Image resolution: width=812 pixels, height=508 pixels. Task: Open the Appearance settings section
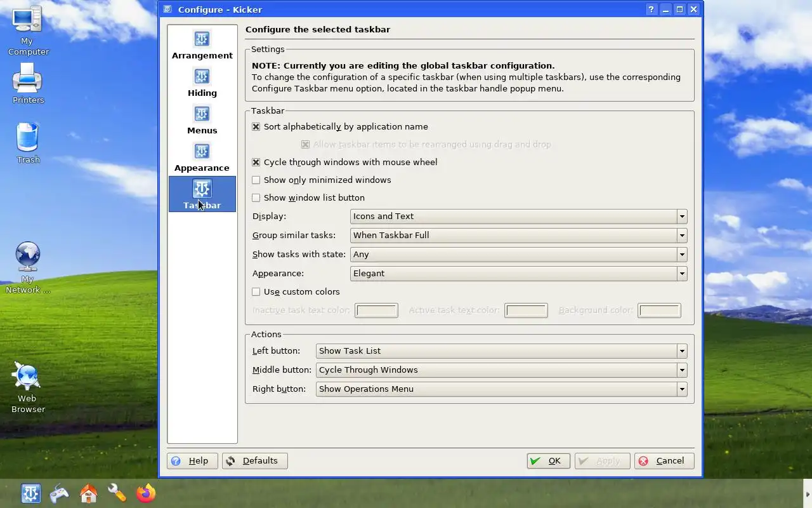tap(202, 157)
